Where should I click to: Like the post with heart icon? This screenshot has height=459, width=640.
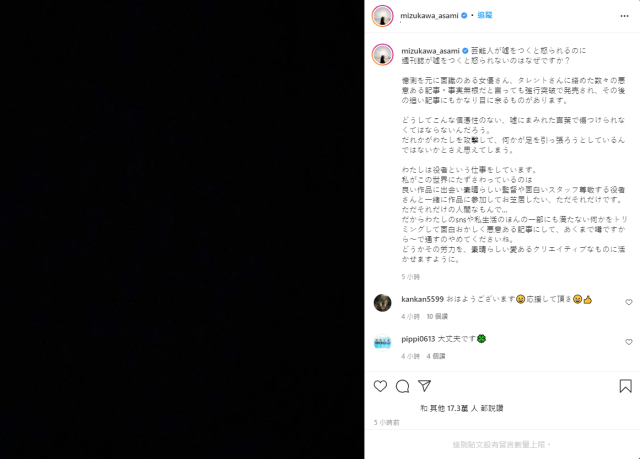[x=380, y=386]
